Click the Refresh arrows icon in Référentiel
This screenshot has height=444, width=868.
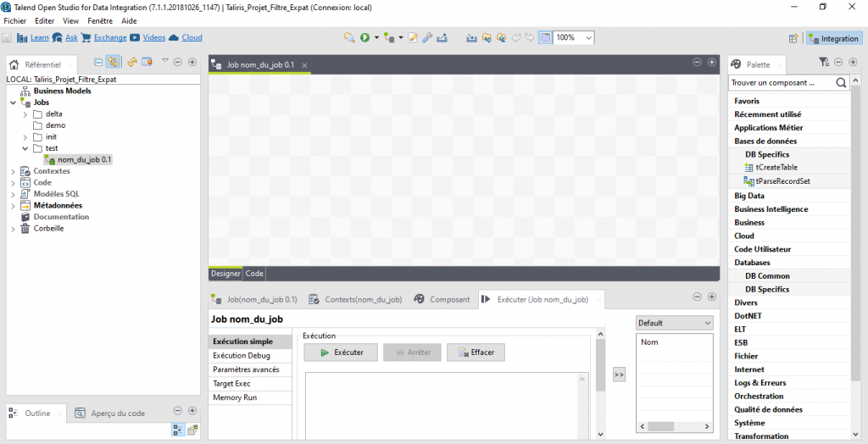131,62
